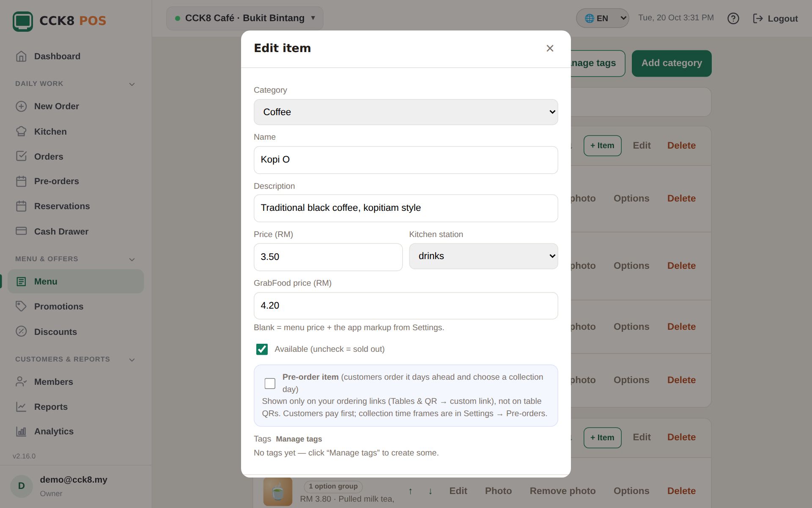Go to the Menu sidebar item

click(76, 282)
